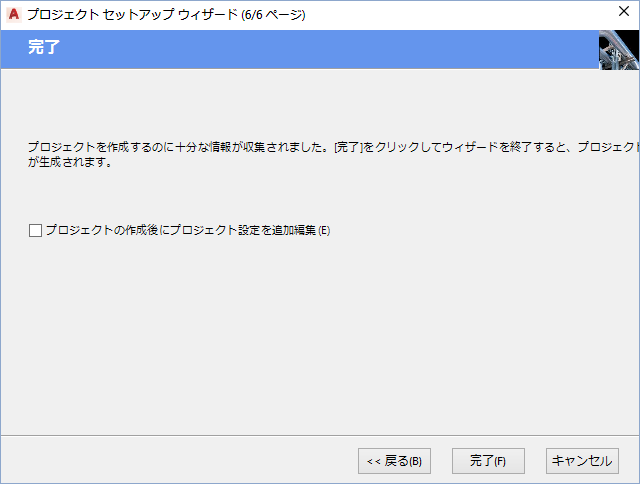Go back with the << 戻る(B) button
The image size is (640, 484).
[394, 461]
